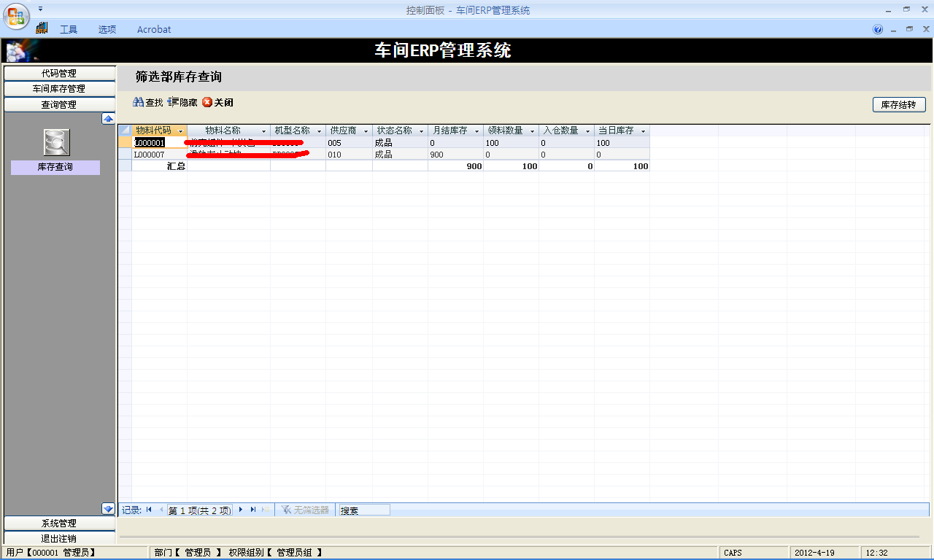Click the 退出注销 sidebar button

pos(59,538)
